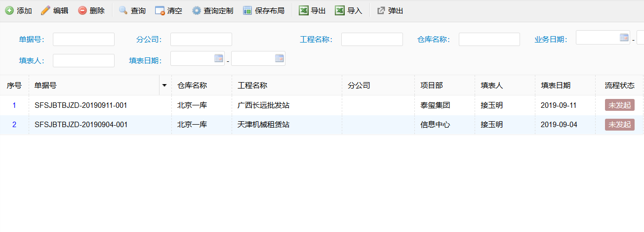Click the 导入 Excel icon

(340, 10)
